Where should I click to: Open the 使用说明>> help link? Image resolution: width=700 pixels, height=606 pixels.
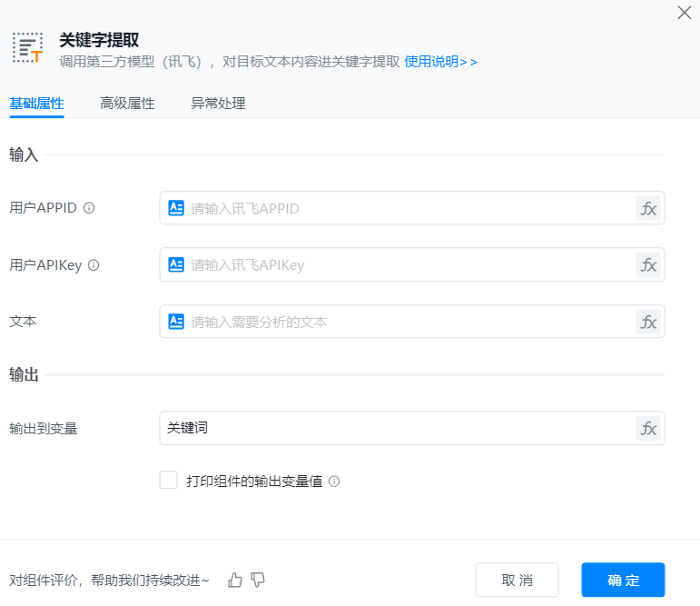pos(440,62)
